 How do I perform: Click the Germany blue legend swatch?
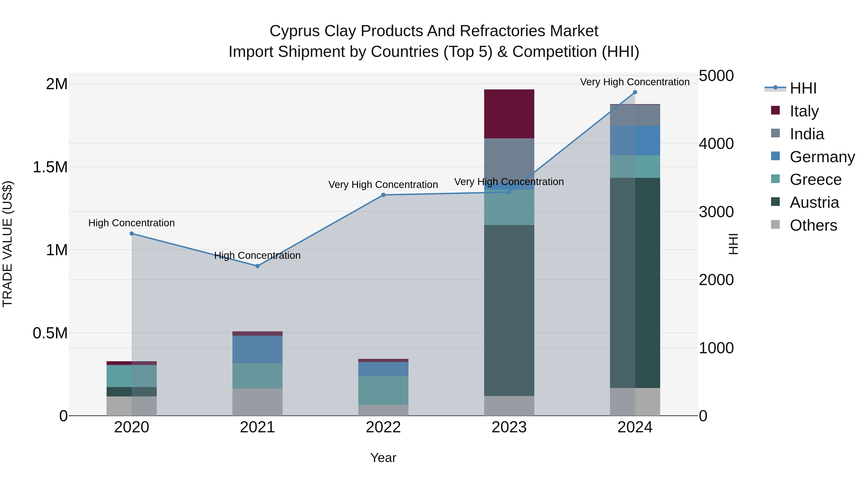(x=775, y=156)
